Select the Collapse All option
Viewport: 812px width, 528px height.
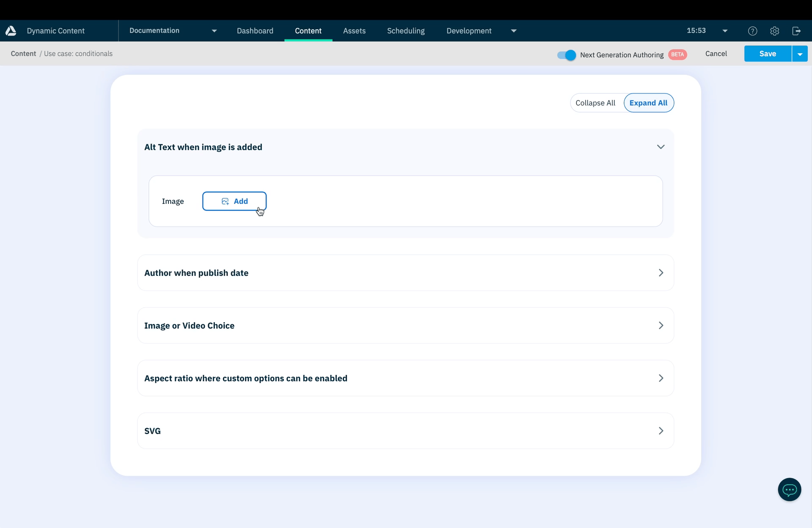[595, 103]
